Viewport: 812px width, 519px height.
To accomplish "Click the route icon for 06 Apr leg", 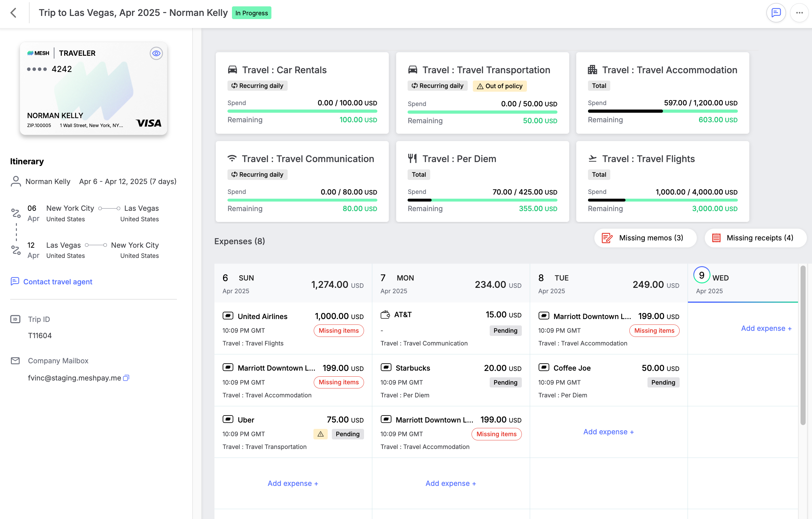I will (16, 213).
